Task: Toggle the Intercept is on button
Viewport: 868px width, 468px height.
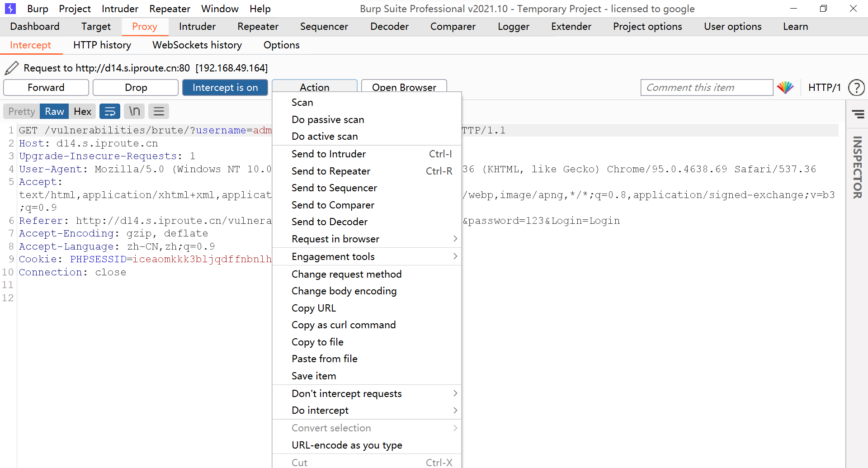Action: click(x=225, y=87)
